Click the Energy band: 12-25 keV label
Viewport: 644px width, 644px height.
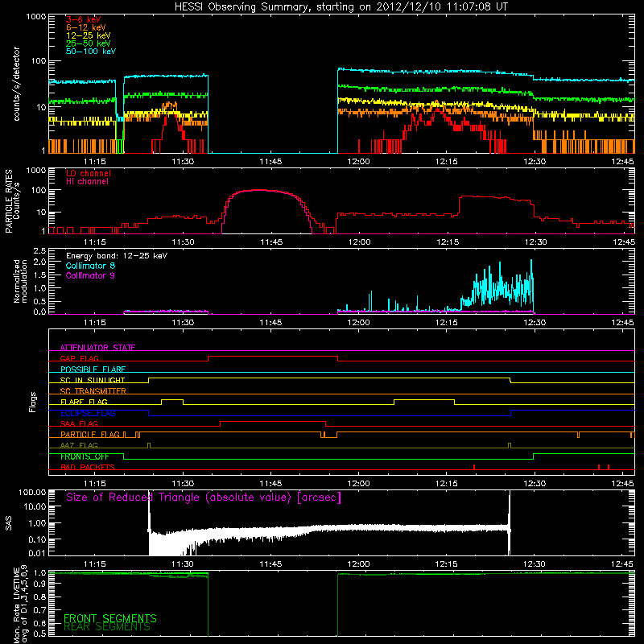pos(117,256)
